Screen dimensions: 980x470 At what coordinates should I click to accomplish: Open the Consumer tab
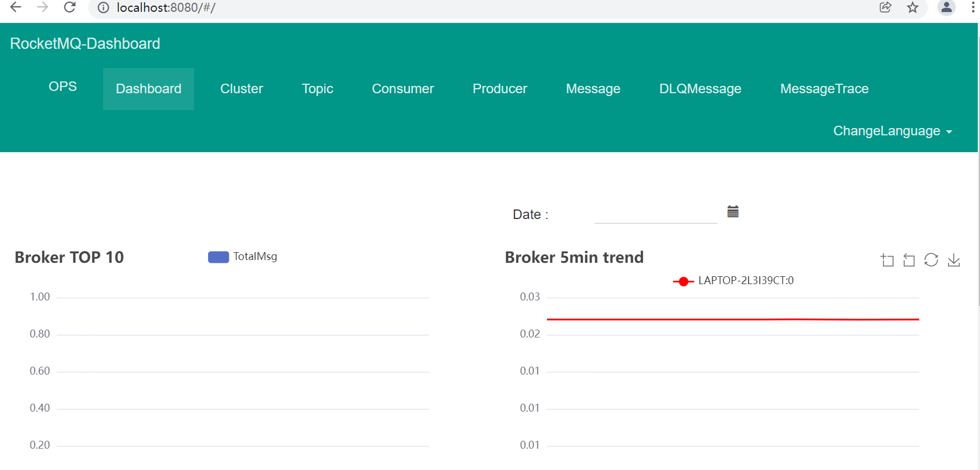pyautogui.click(x=403, y=89)
